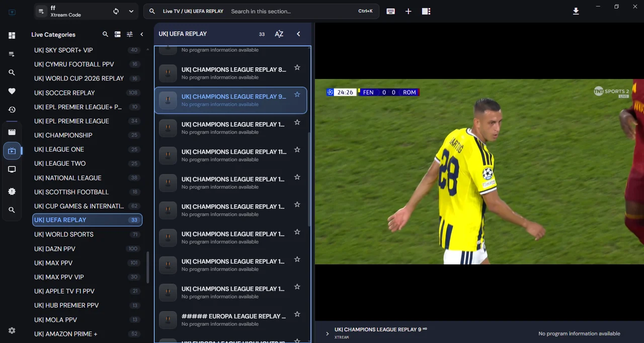This screenshot has height=343, width=644.
Task: Open the Movies clapperboard icon in sidebar
Action: click(12, 132)
